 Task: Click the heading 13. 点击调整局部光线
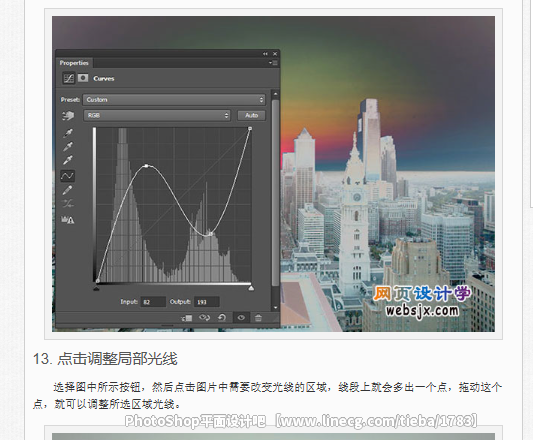click(105, 359)
